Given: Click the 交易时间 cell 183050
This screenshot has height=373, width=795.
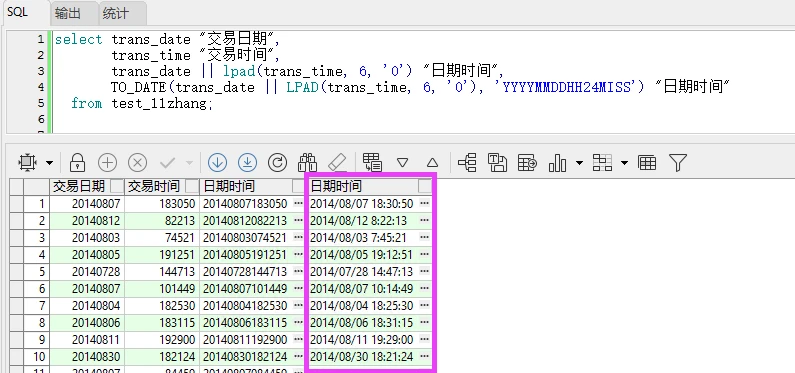Looking at the screenshot, I should 162,204.
